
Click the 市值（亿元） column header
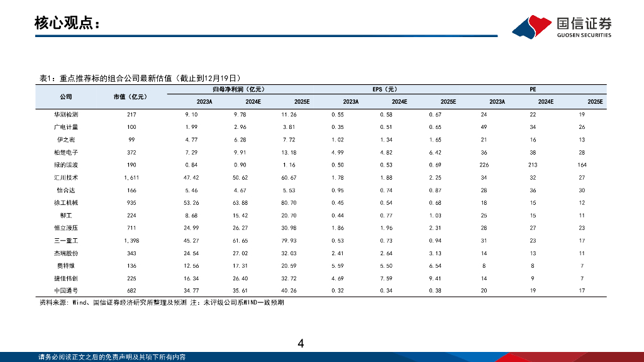(131, 97)
